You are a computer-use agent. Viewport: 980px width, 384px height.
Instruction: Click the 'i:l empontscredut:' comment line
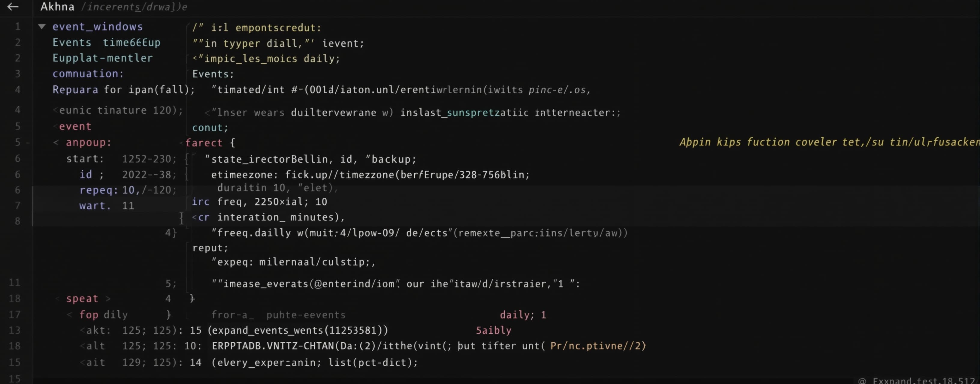click(257, 28)
